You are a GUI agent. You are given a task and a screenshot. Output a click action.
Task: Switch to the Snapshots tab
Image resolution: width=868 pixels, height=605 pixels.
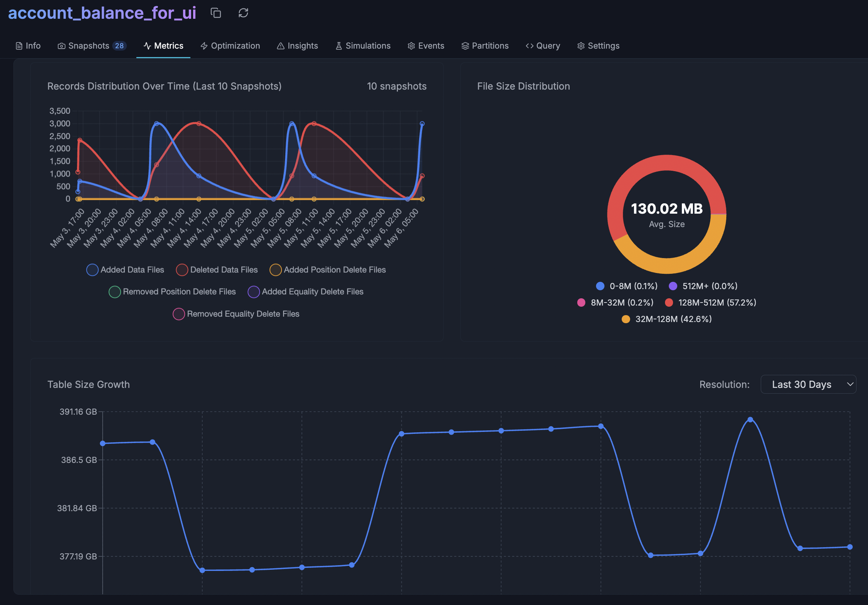[x=92, y=46]
